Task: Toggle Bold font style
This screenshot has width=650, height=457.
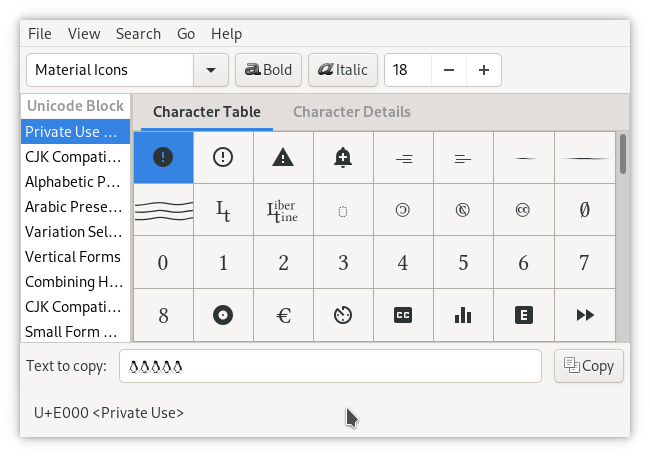Action: (x=268, y=70)
